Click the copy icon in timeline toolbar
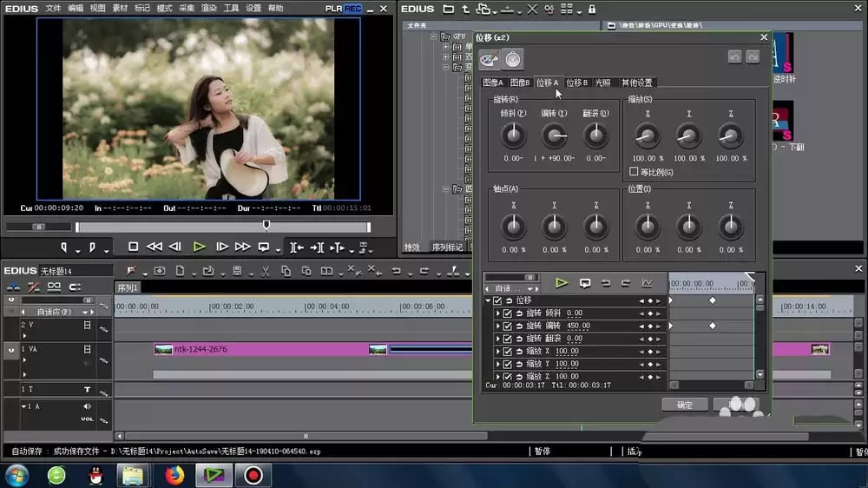 pyautogui.click(x=286, y=271)
